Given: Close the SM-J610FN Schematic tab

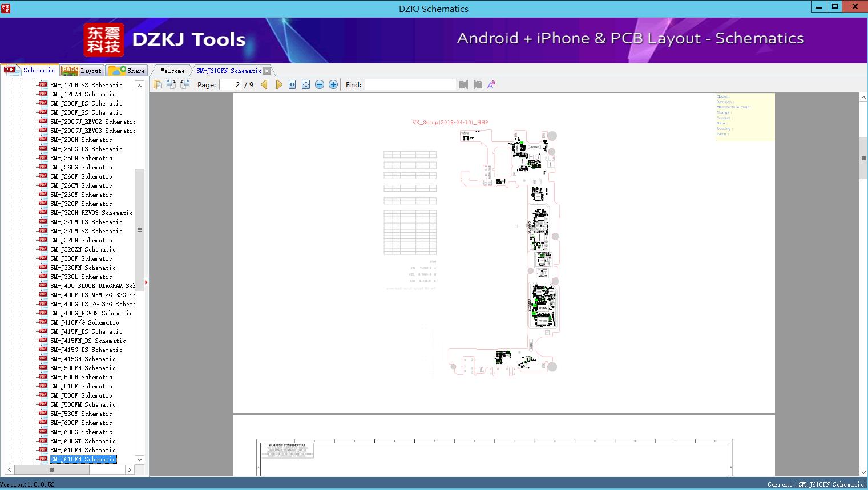Looking at the screenshot, I should coord(267,71).
